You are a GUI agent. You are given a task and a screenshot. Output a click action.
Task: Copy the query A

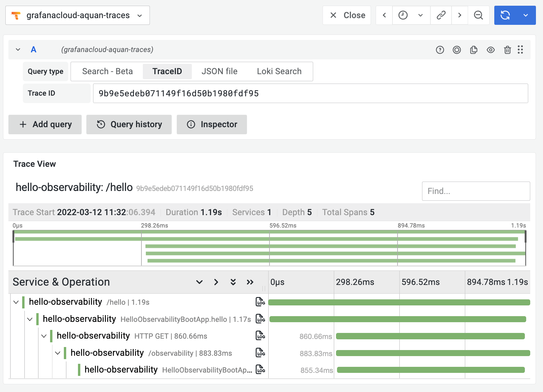(474, 50)
